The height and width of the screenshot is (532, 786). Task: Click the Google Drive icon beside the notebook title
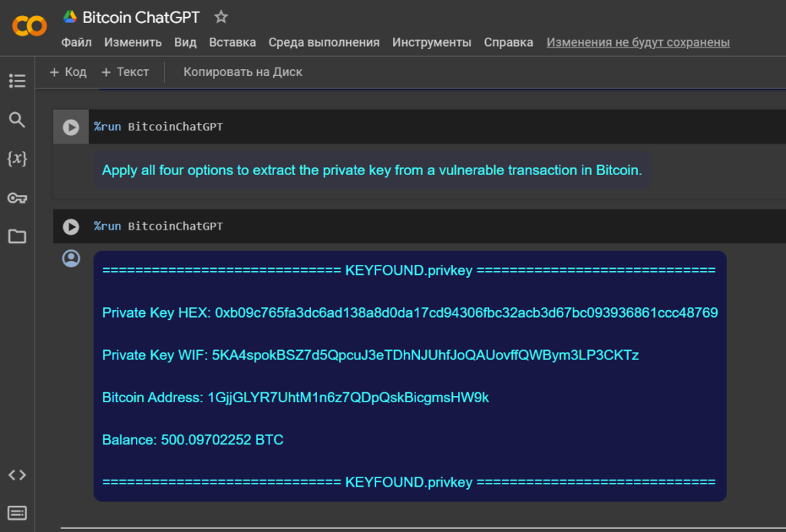[x=70, y=17]
